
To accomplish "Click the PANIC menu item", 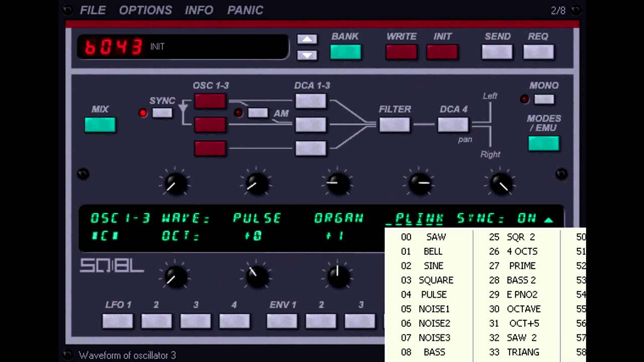I will [x=245, y=10].
